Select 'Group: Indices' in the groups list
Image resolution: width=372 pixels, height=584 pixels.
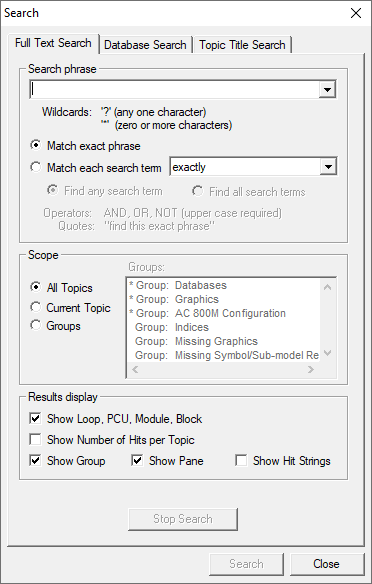pos(223,327)
